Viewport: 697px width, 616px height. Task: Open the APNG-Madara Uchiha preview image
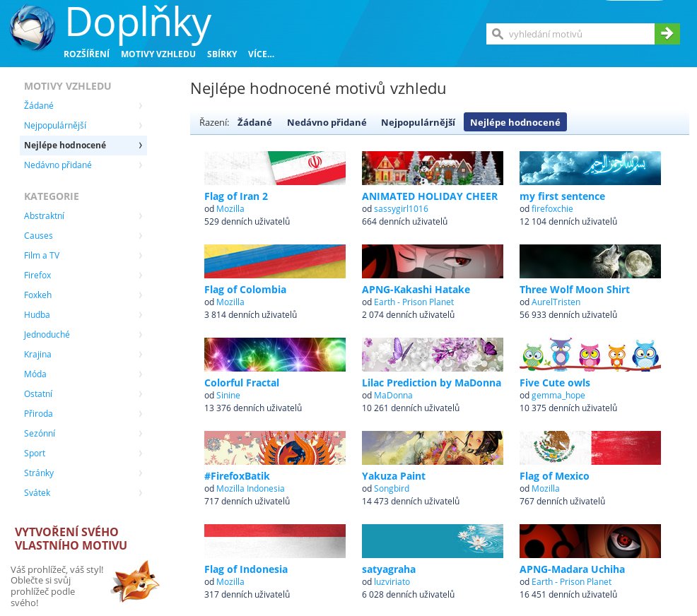click(590, 541)
